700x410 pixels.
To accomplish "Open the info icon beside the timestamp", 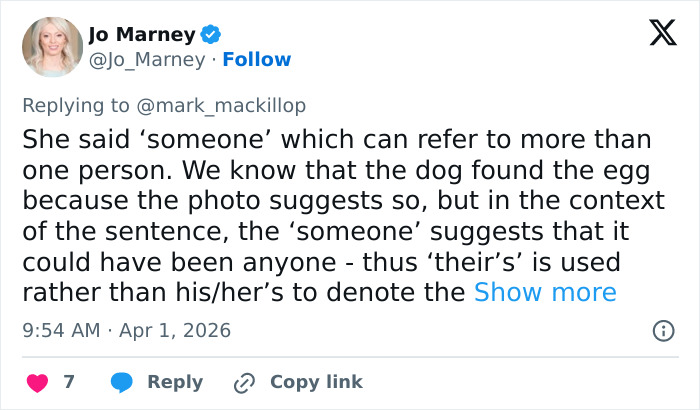I will pos(662,330).
